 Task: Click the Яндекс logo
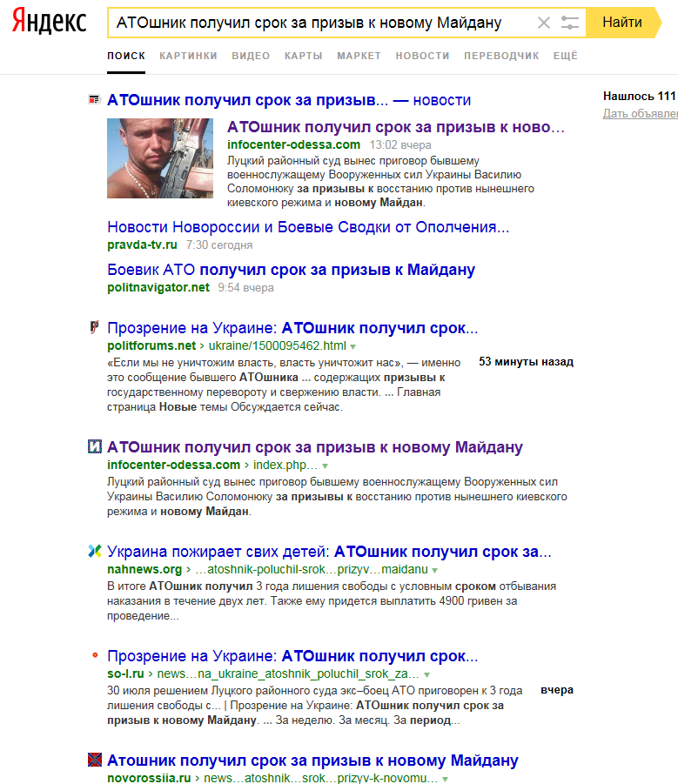pos(49,21)
